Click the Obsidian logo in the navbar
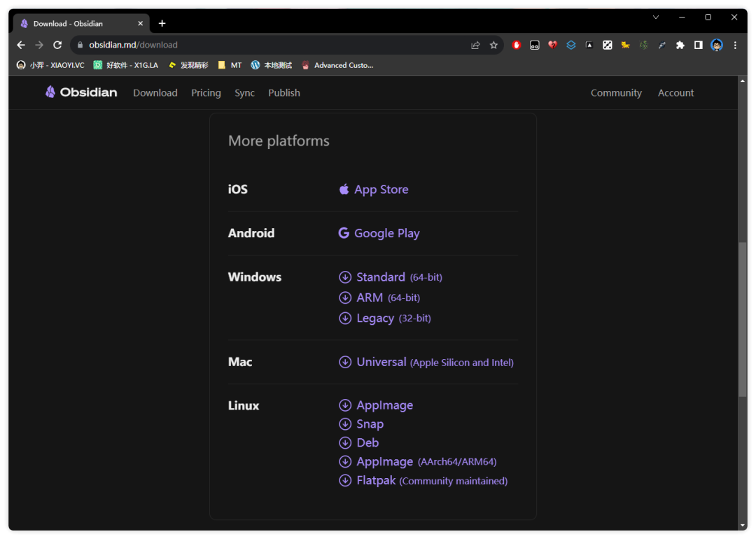Screen dimensions: 756x539 80,92
